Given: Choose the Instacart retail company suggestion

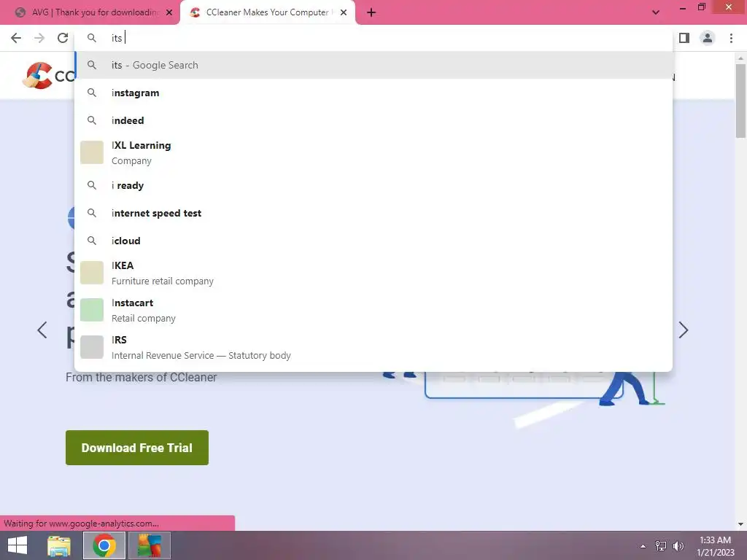Looking at the screenshot, I should 373,310.
